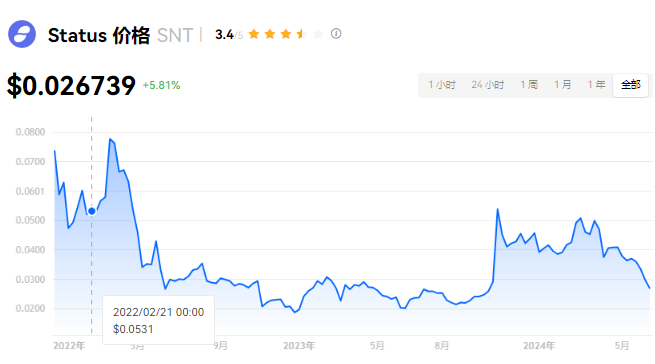Click the half-filled fourth star
Screen dimensions: 655x364
tap(302, 34)
